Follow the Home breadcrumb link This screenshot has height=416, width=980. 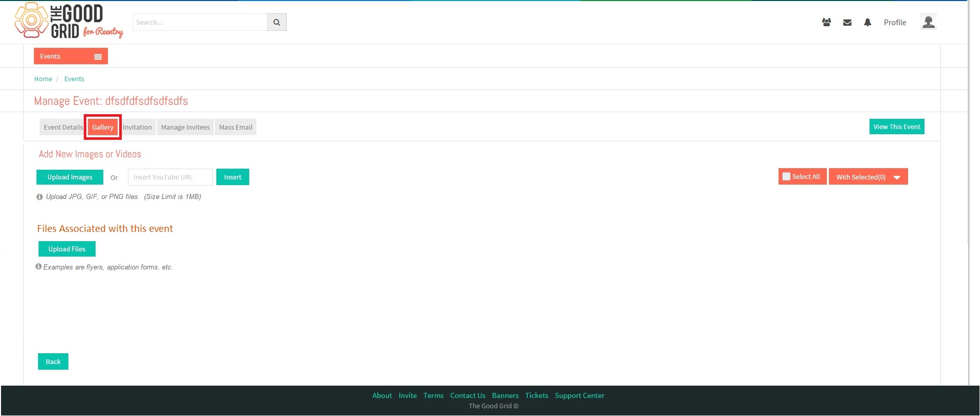43,79
